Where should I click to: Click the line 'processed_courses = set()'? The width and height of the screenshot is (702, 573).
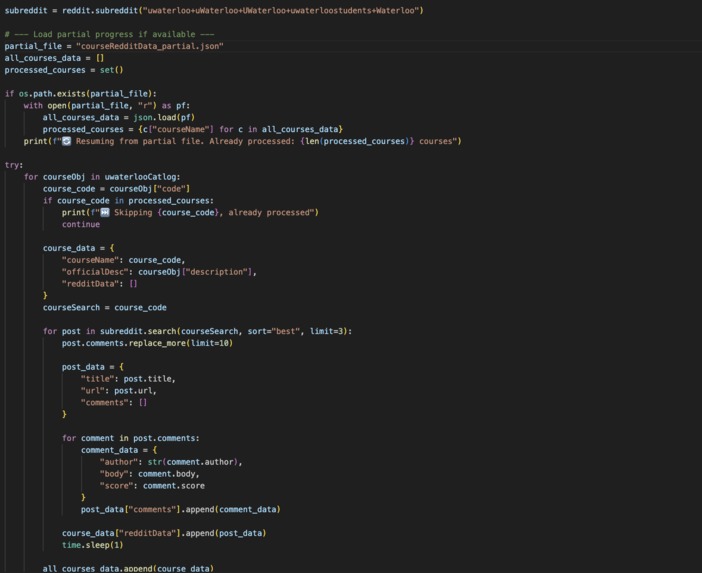coord(64,70)
